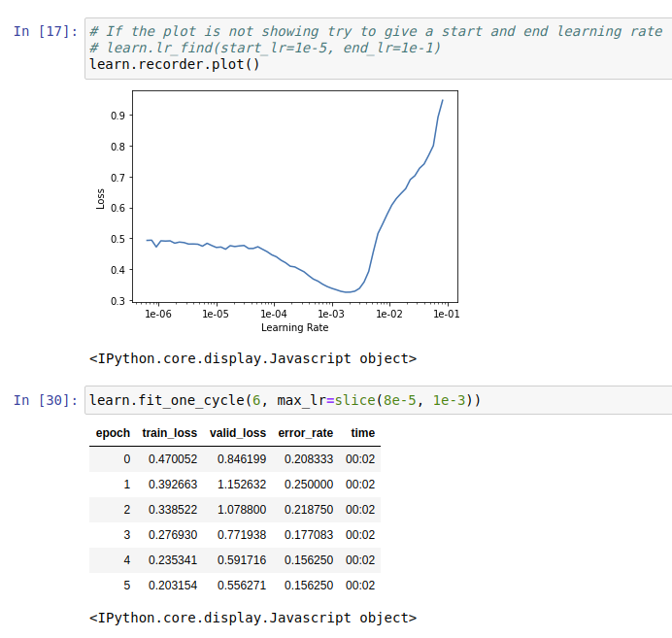Select the Javascript object output below the table

[252, 618]
